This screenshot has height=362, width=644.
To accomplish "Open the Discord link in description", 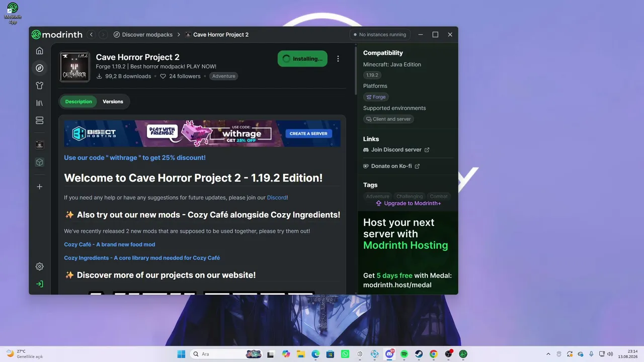I will 277,198.
